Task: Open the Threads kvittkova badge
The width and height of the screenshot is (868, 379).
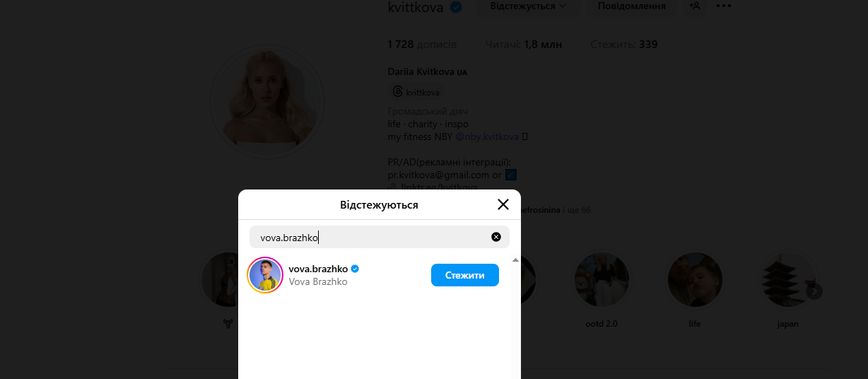Action: point(416,92)
